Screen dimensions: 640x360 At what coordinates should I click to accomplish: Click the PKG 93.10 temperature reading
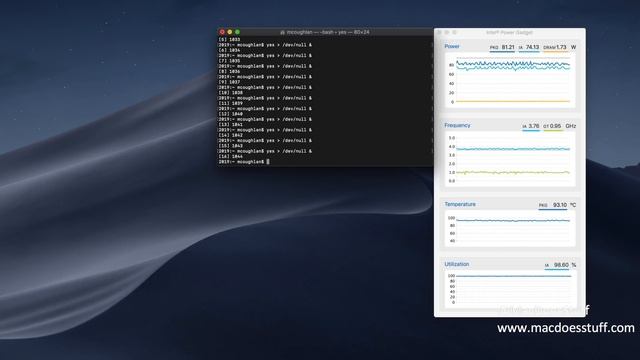553,205
